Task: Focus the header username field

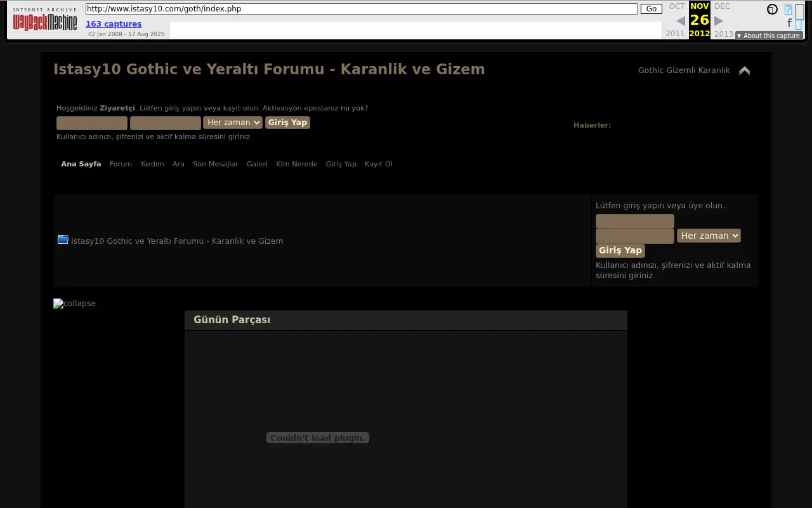Action: coord(92,123)
